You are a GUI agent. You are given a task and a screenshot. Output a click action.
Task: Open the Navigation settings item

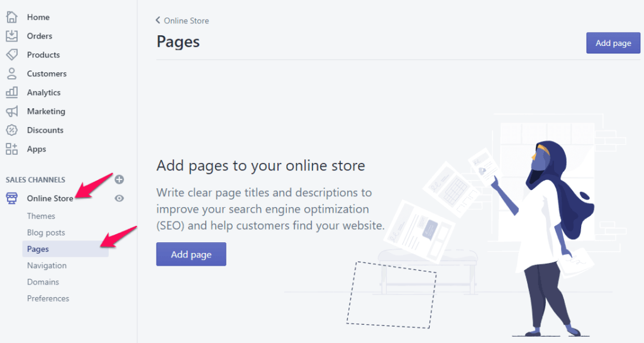click(x=47, y=266)
